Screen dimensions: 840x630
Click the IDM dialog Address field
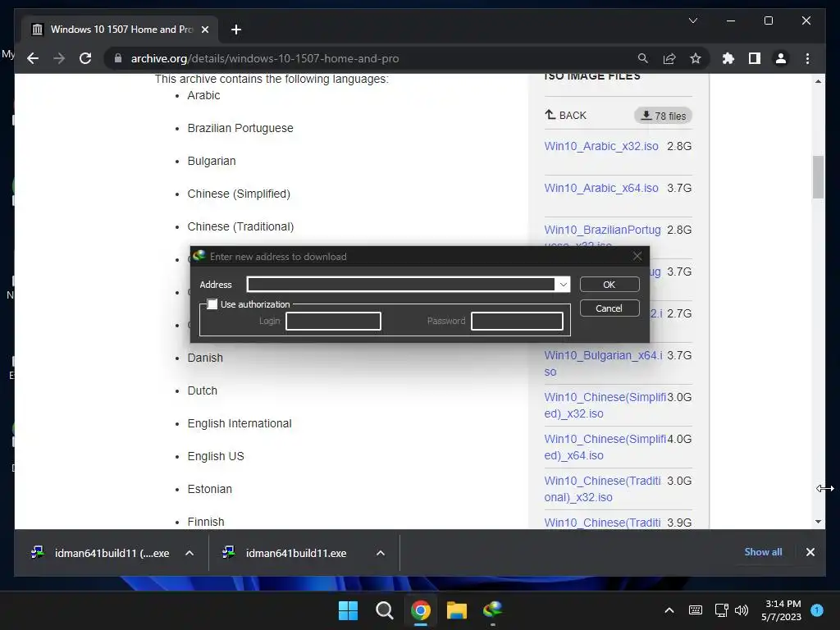point(400,285)
